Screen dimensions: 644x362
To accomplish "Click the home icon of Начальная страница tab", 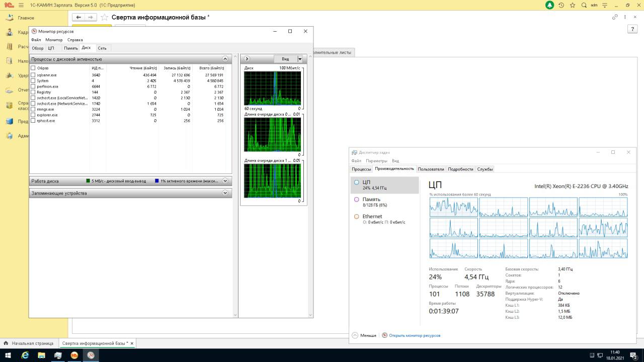I will pyautogui.click(x=6, y=343).
